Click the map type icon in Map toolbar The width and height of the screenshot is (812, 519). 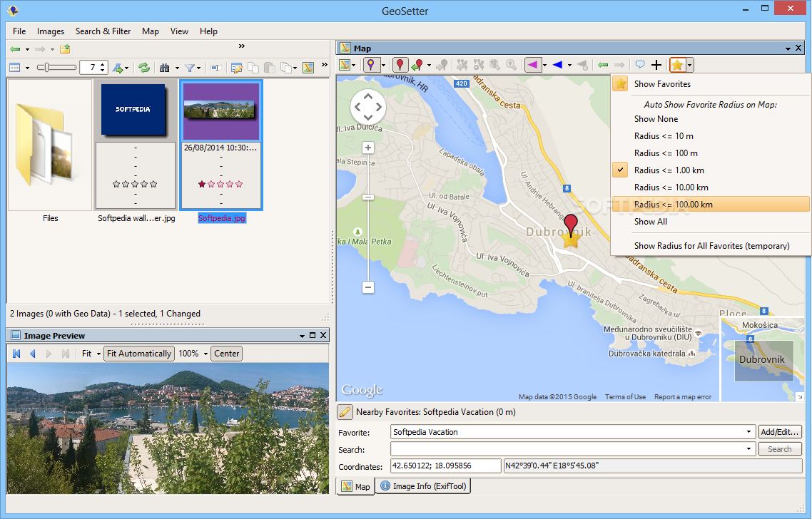pyautogui.click(x=345, y=65)
